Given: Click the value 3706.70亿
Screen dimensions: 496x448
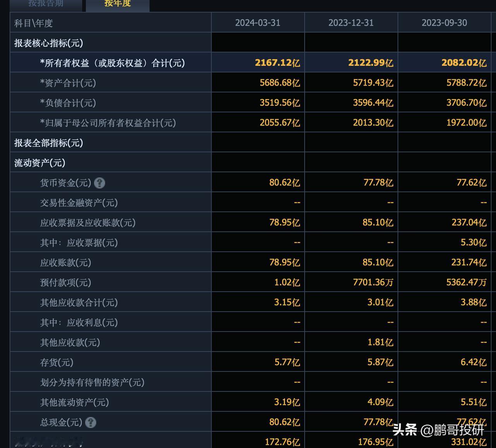Looking at the screenshot, I should (x=467, y=103).
